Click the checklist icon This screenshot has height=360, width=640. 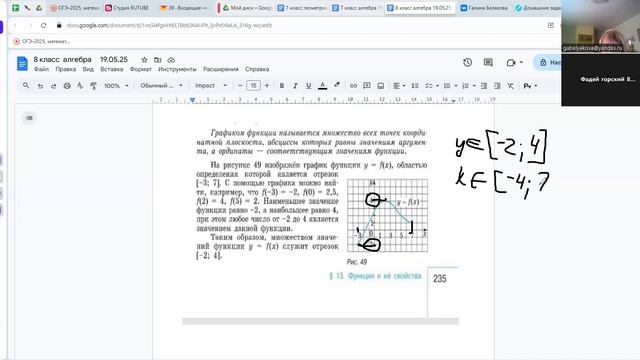pos(429,86)
